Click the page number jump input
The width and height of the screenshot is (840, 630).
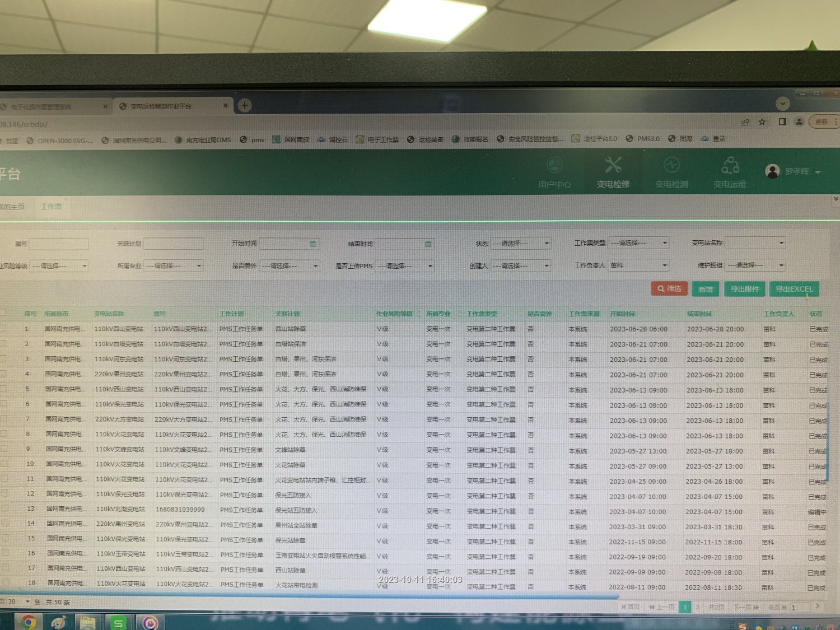click(x=799, y=607)
